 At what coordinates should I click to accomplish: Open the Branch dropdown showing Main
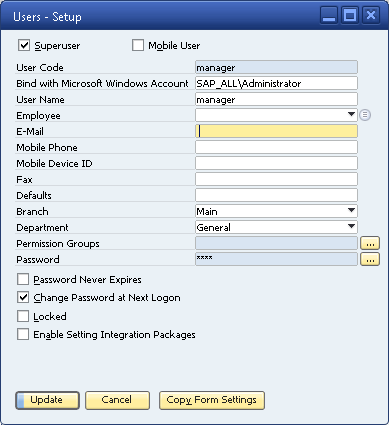point(351,211)
